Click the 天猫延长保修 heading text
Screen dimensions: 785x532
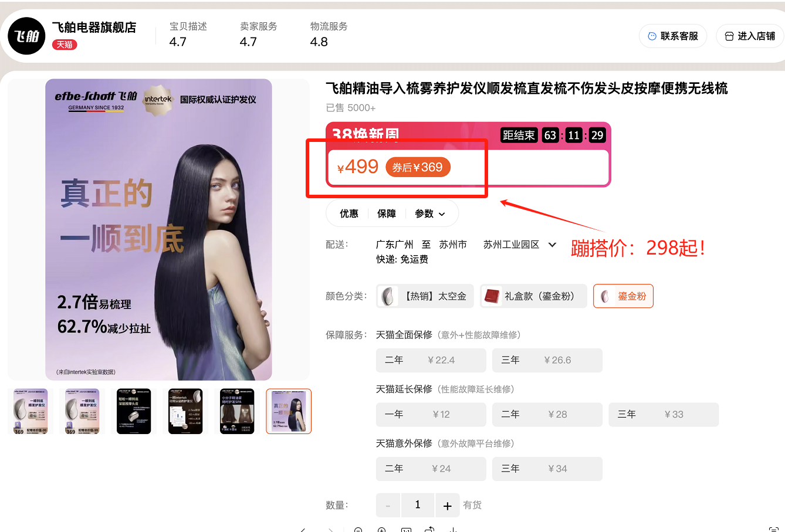coord(404,389)
